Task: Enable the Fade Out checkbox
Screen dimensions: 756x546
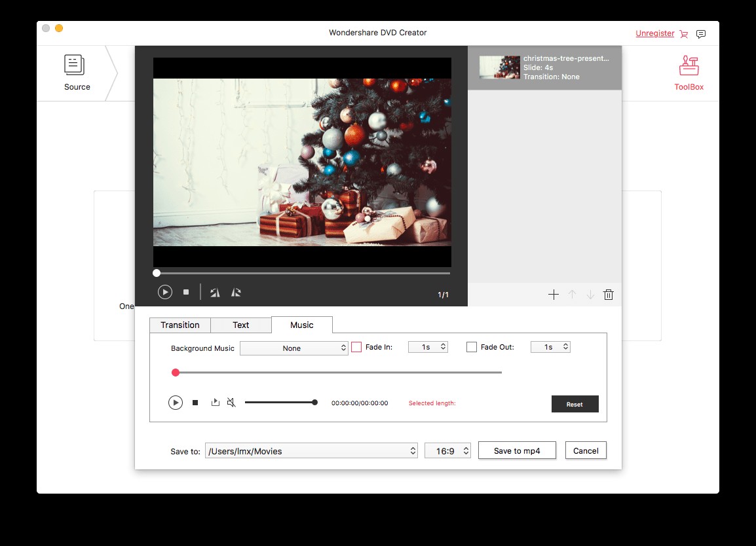Action: [472, 347]
